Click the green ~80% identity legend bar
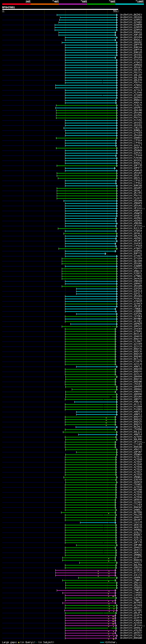The width and height of the screenshot is (146, 644). pos(101,4)
